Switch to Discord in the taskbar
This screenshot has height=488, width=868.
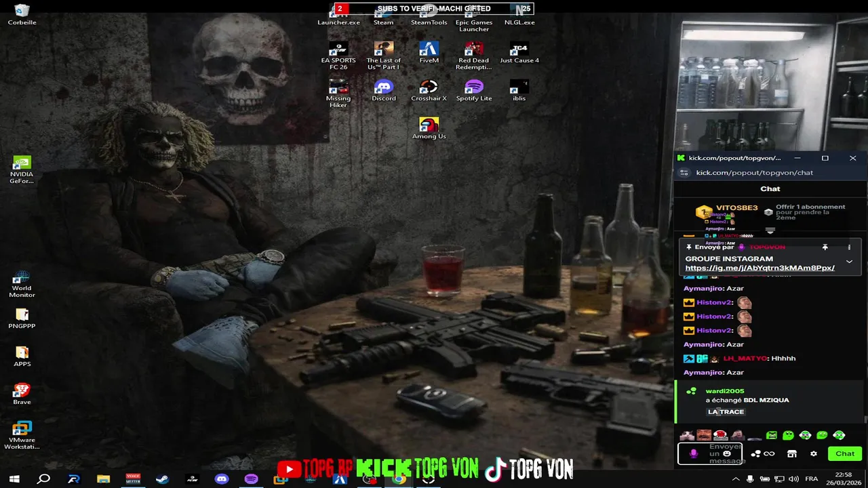[222, 479]
